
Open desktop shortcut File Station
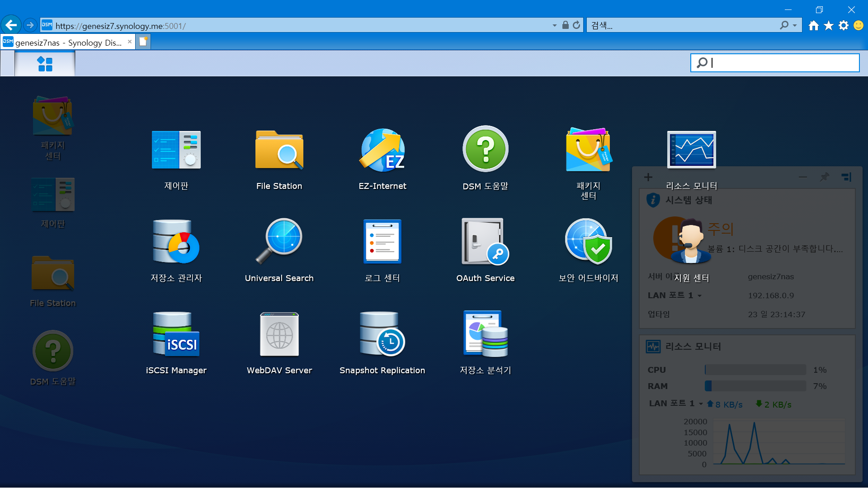52,273
